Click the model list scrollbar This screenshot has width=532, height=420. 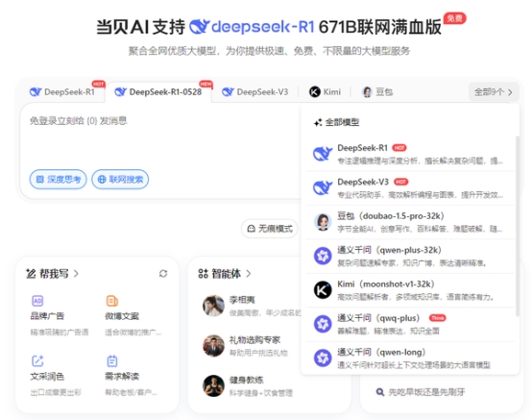pyautogui.click(x=517, y=226)
